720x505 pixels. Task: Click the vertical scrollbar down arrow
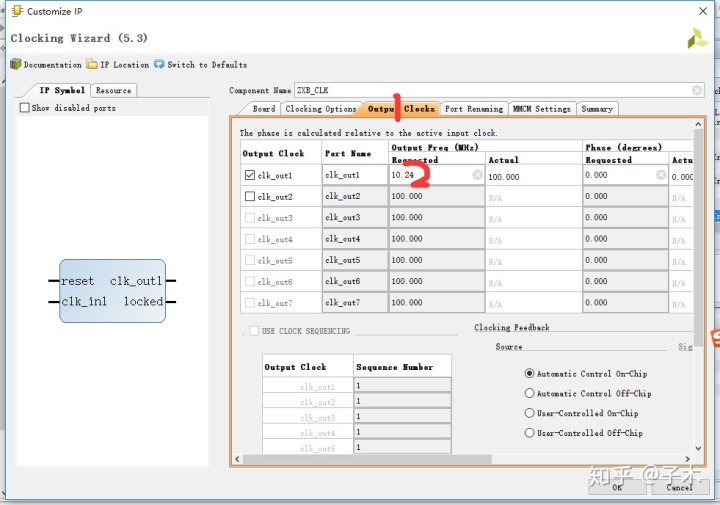click(698, 448)
